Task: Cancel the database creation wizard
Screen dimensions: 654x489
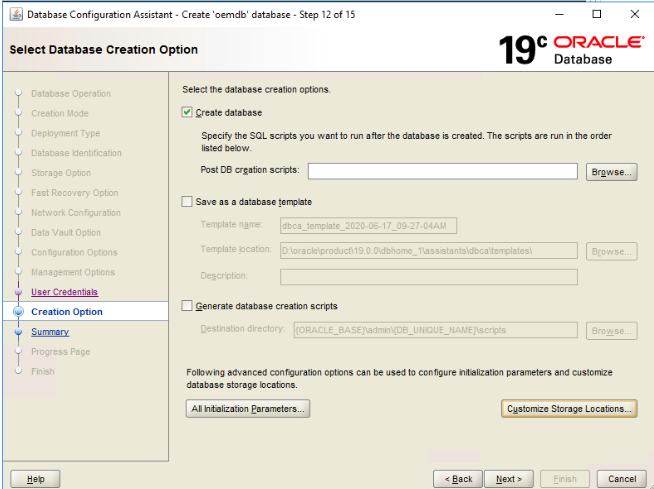Action: (621, 479)
